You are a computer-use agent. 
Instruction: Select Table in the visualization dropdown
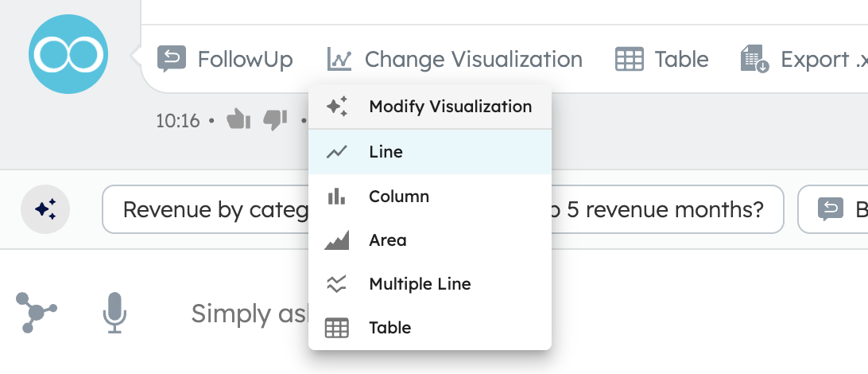[430, 328]
